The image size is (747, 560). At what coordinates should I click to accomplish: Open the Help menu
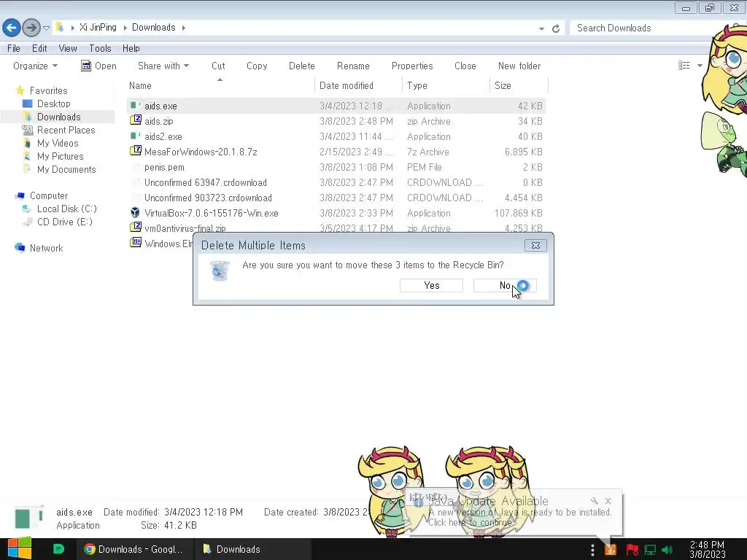pyautogui.click(x=131, y=48)
